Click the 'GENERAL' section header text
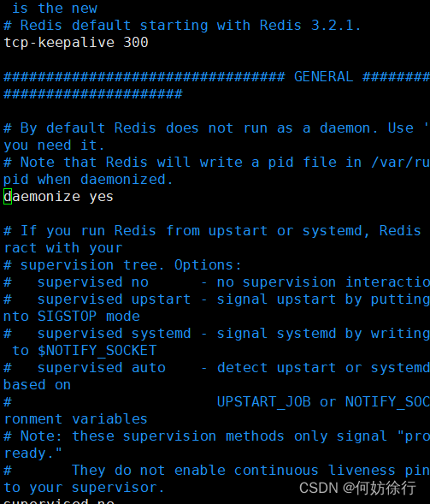430x504 pixels. (323, 77)
